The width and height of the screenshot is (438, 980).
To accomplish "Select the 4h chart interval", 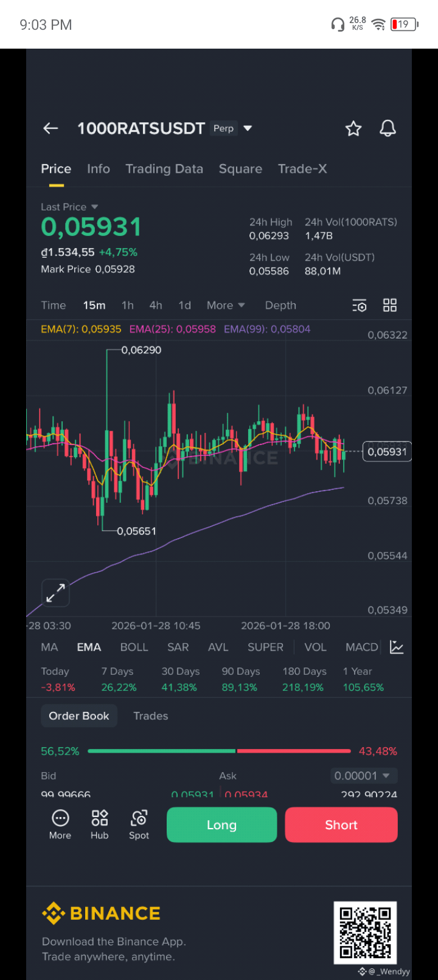I will (x=156, y=305).
